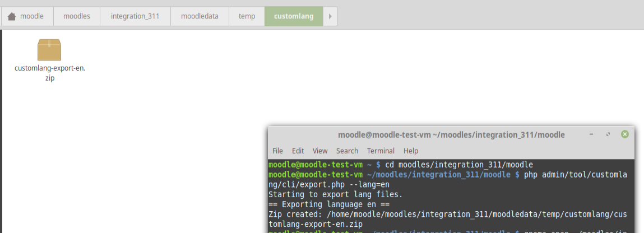Click the customlang-export-en.zip file name label
The width and height of the screenshot is (644, 233).
coord(50,73)
